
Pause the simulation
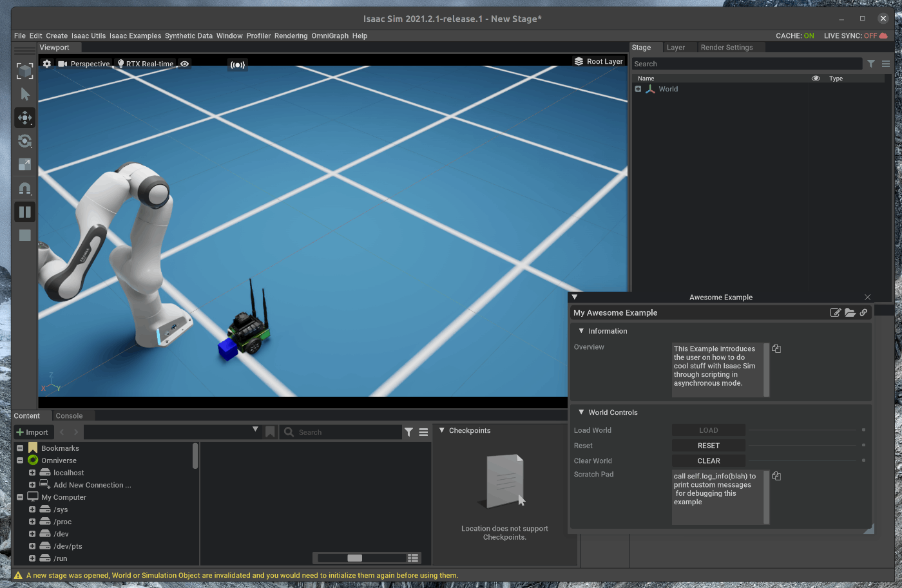click(x=24, y=212)
